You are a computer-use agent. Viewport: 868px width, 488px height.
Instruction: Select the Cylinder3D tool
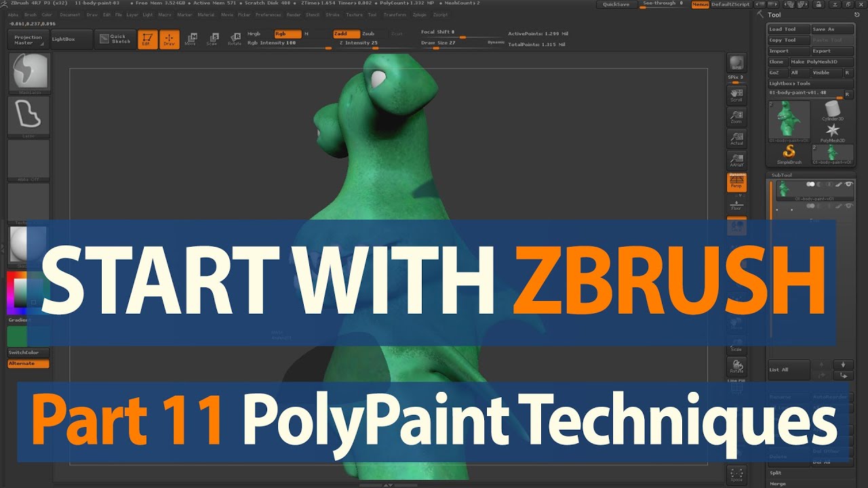point(832,110)
